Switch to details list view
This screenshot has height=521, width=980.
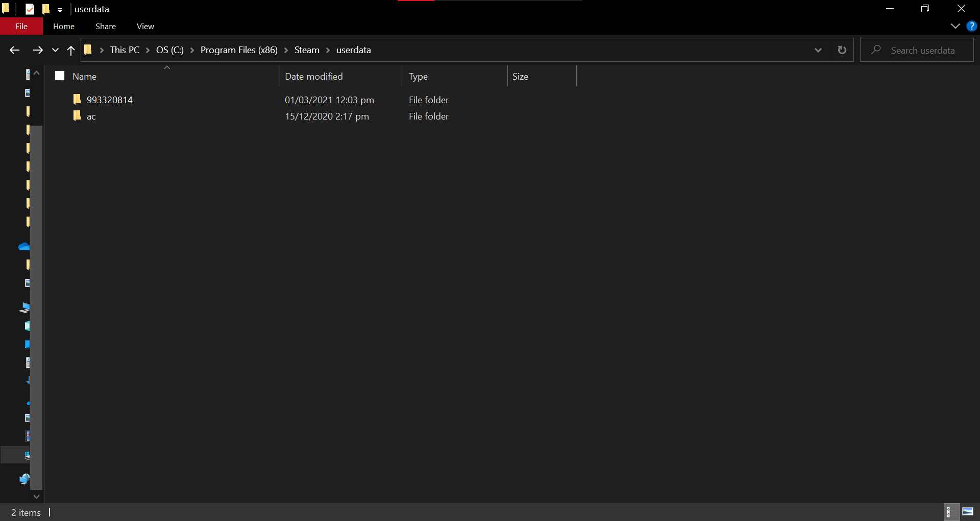(x=949, y=512)
